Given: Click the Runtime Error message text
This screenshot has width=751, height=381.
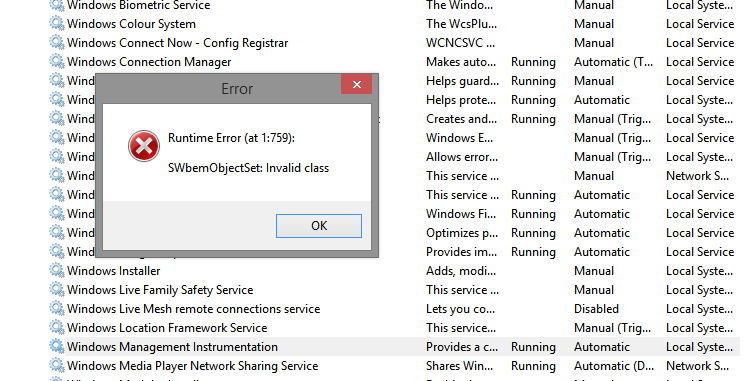Looking at the screenshot, I should click(x=231, y=138).
